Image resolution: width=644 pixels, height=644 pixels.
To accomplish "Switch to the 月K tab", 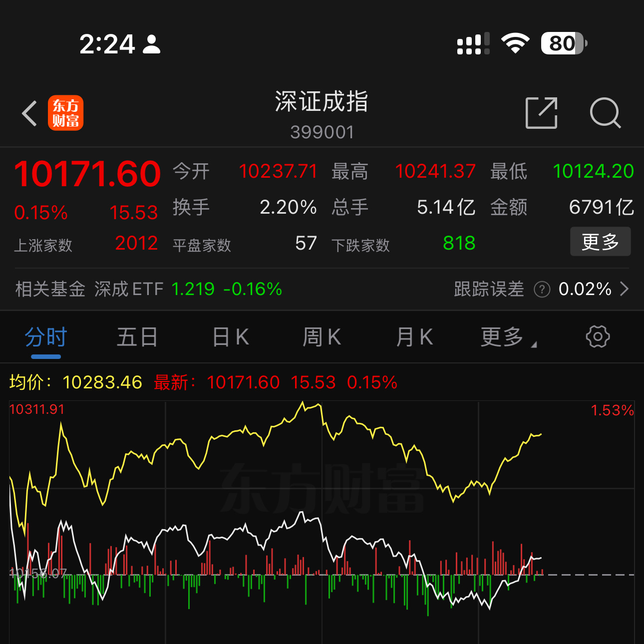I will (x=414, y=337).
